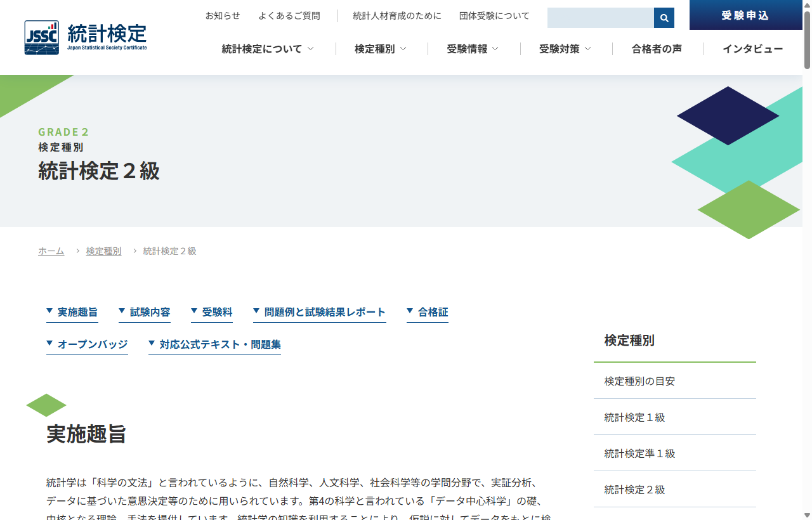
Task: Expand the 検定種別 navigation menu
Action: tap(381, 49)
